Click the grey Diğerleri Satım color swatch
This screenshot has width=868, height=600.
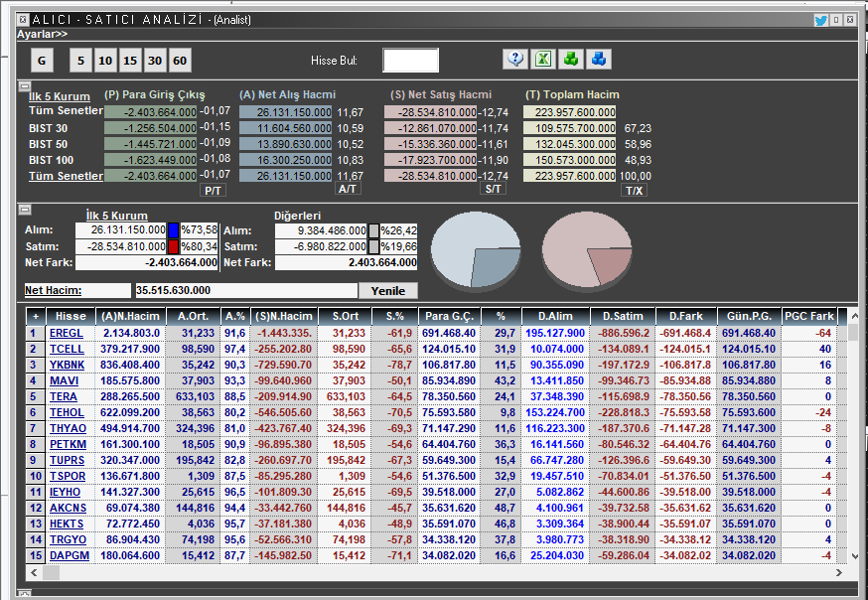click(x=373, y=246)
